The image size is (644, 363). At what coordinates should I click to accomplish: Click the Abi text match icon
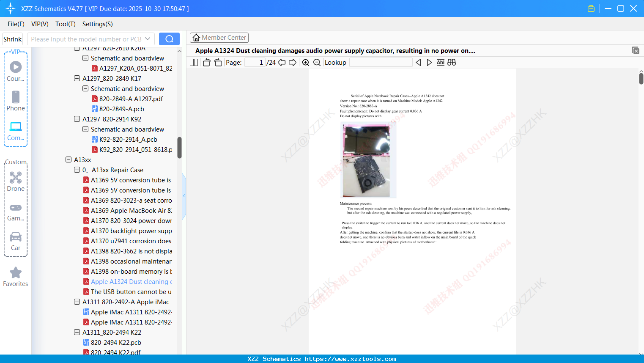click(441, 63)
